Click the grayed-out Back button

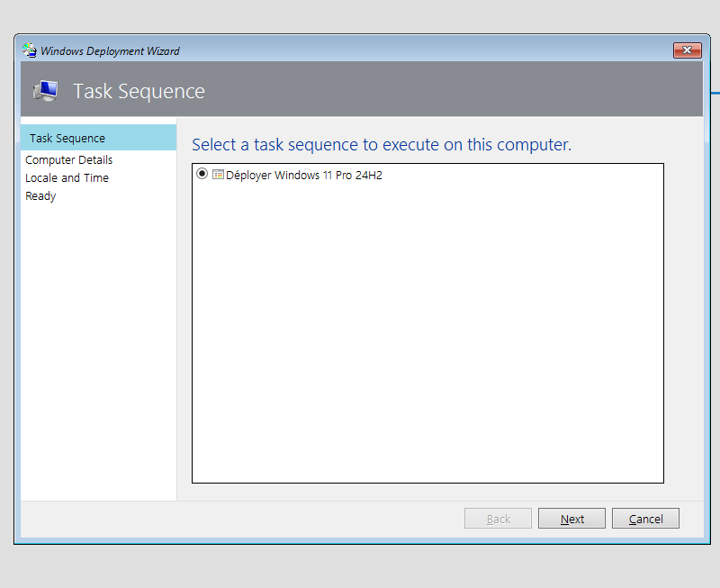point(498,518)
